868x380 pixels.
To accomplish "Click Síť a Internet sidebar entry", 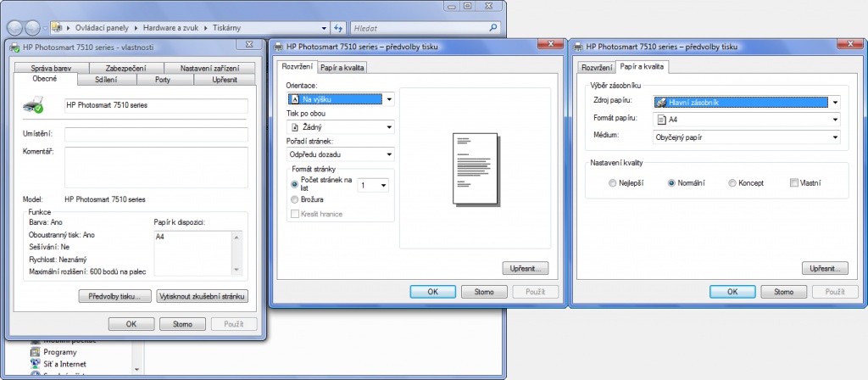I will (64, 364).
